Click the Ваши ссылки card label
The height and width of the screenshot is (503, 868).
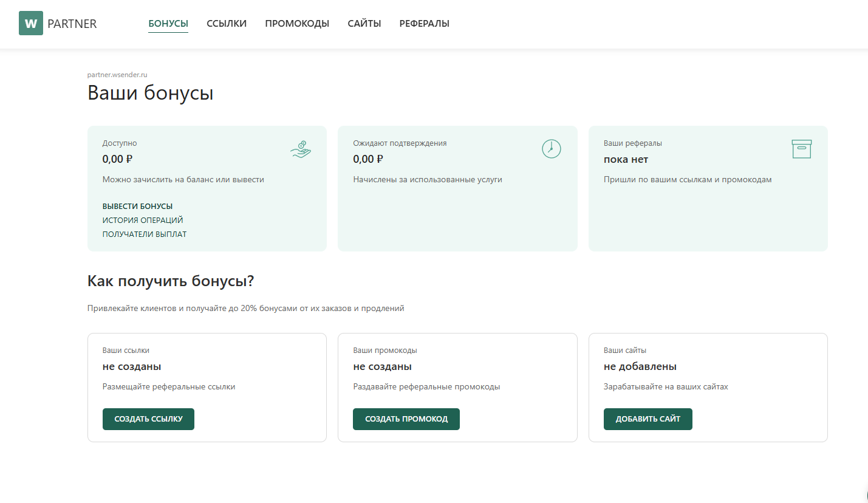[126, 351]
